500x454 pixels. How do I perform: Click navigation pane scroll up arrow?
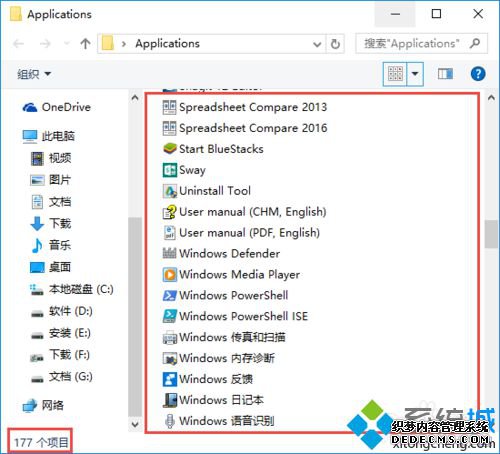point(135,98)
